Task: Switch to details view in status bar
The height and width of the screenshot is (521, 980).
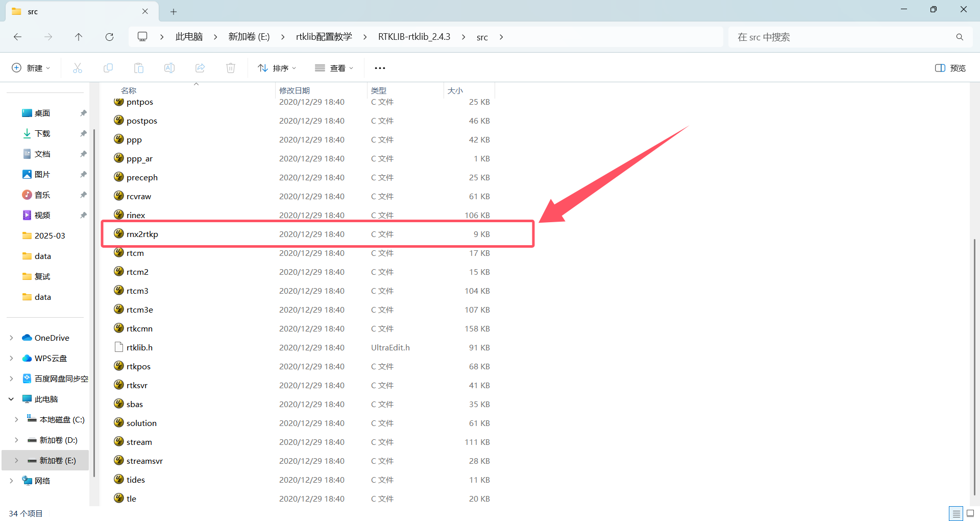Action: pos(957,513)
